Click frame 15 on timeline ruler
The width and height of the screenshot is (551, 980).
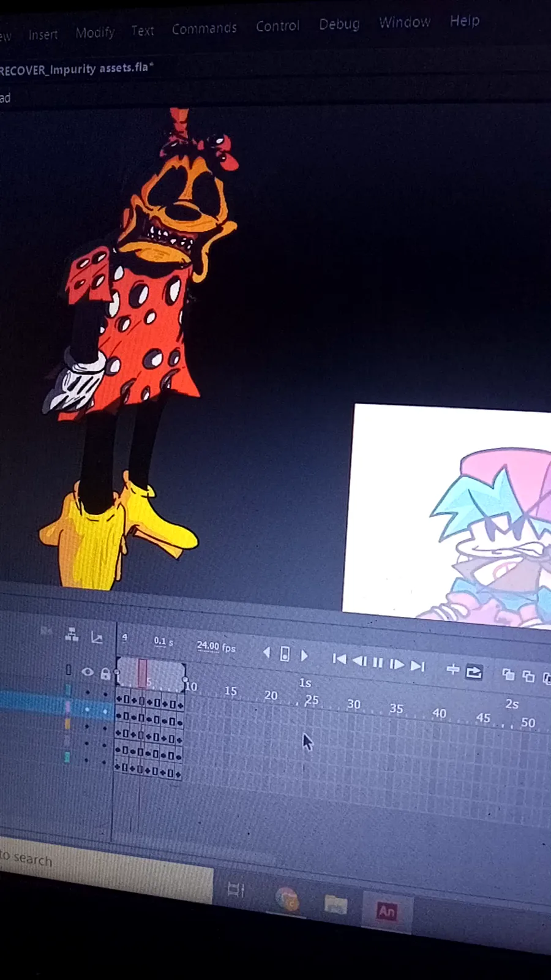230,691
